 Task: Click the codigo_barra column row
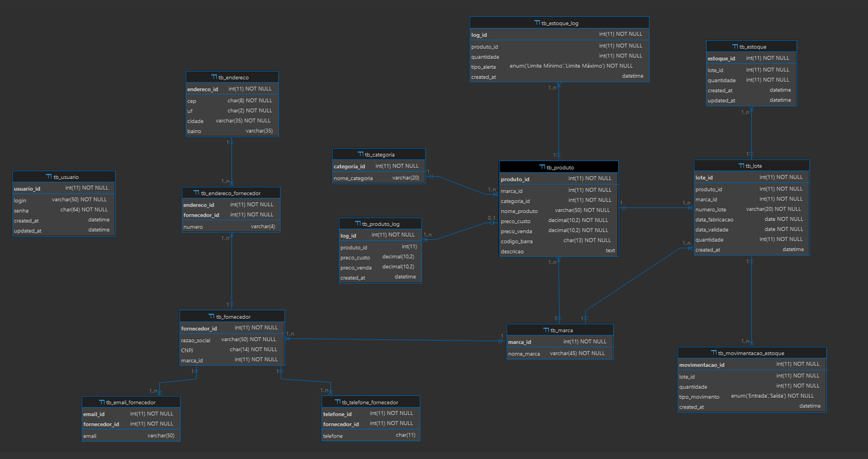[558, 241]
